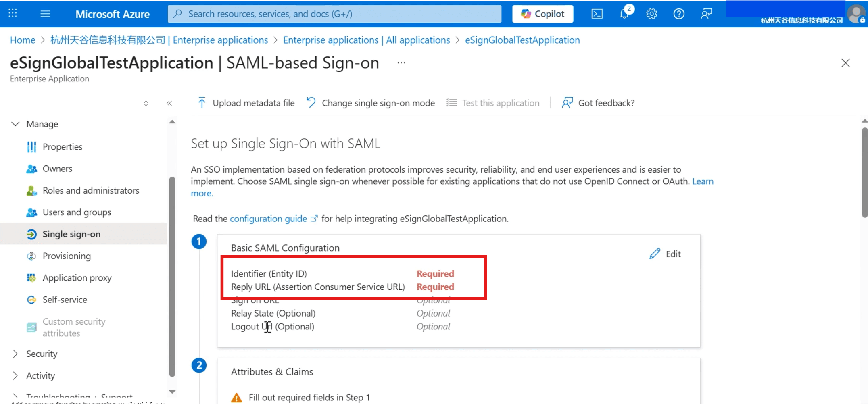Click the Attributes & Claims heading
Viewport: 868px width, 404px height.
click(x=272, y=372)
